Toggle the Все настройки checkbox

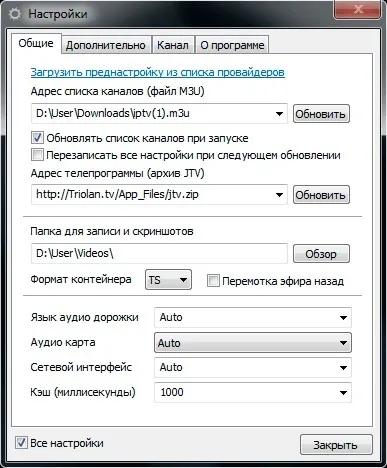coord(21,443)
